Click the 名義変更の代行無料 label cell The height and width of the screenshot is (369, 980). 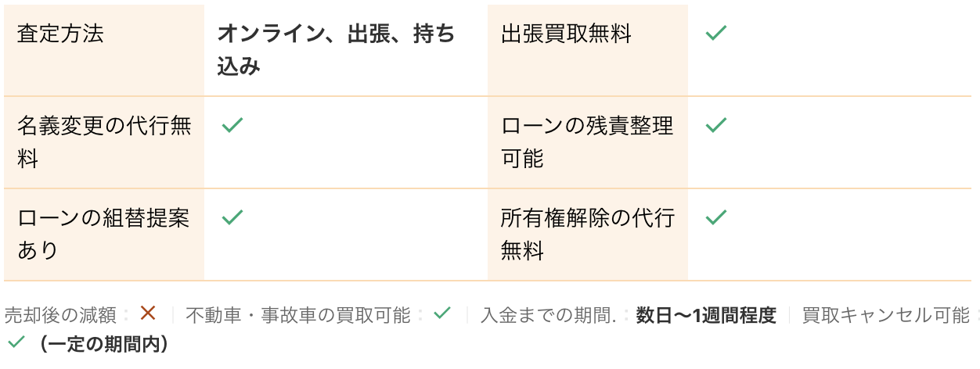(x=103, y=142)
